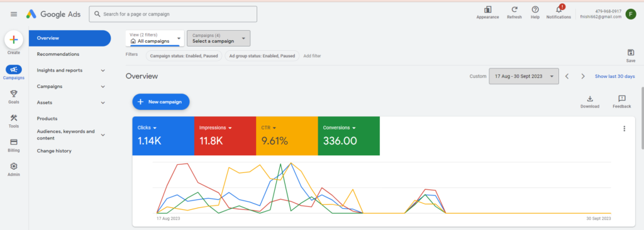Open the hamburger main menu
Image resolution: width=644 pixels, height=230 pixels.
tap(14, 14)
